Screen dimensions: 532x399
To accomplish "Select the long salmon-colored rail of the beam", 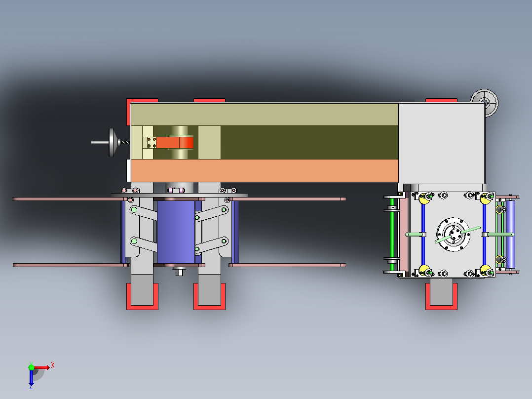I will [x=265, y=170].
